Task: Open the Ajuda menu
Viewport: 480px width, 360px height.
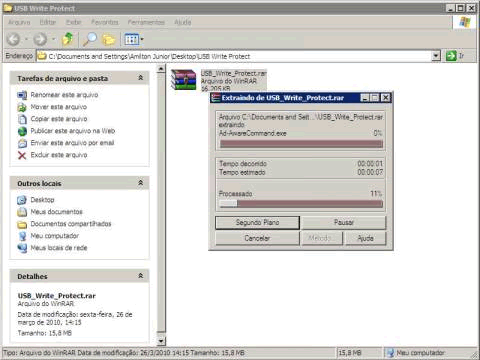Action: (183, 22)
